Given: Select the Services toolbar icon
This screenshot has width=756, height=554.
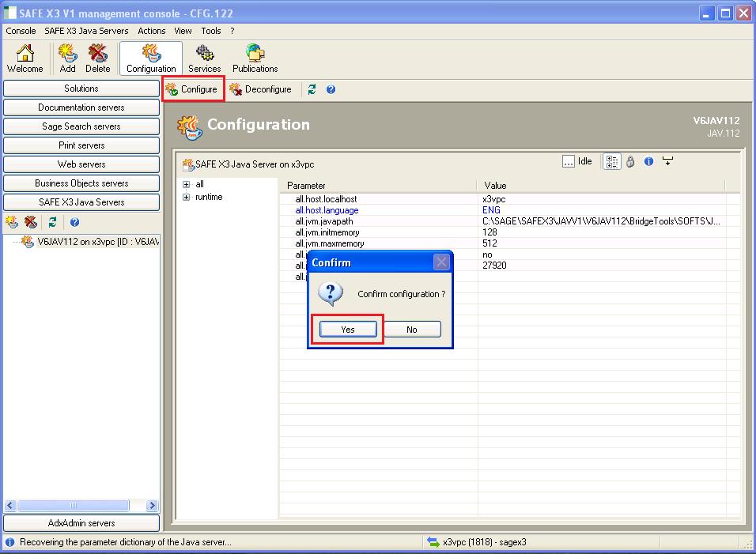Looking at the screenshot, I should coord(204,55).
